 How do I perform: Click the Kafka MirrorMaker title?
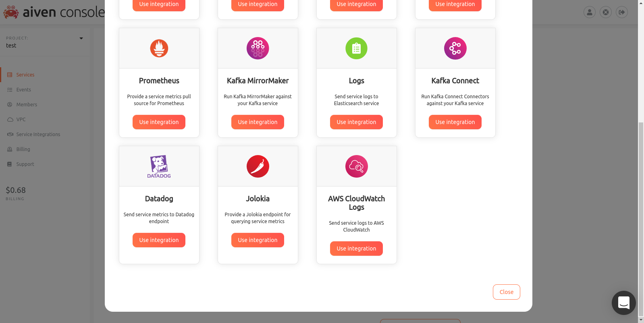tap(258, 81)
